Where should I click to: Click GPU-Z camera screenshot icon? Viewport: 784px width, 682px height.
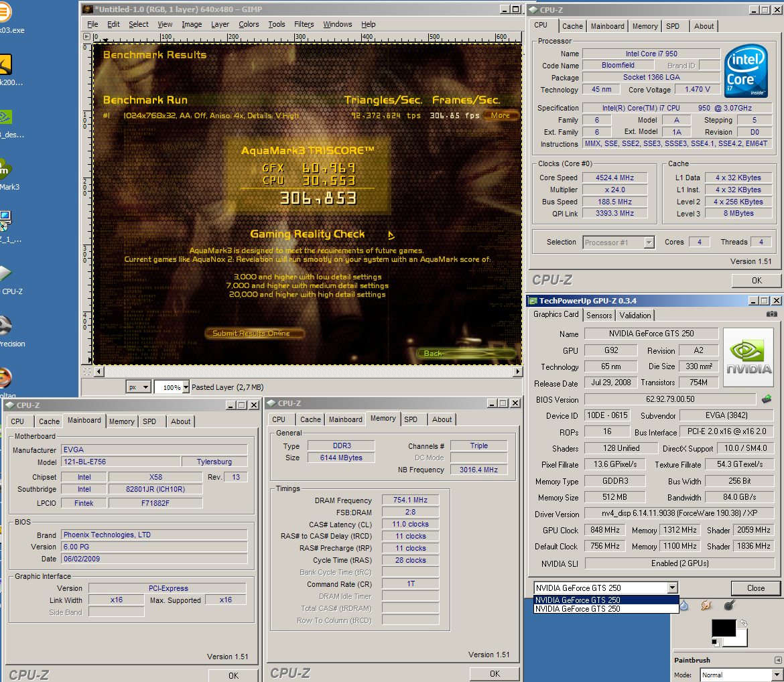point(772,314)
